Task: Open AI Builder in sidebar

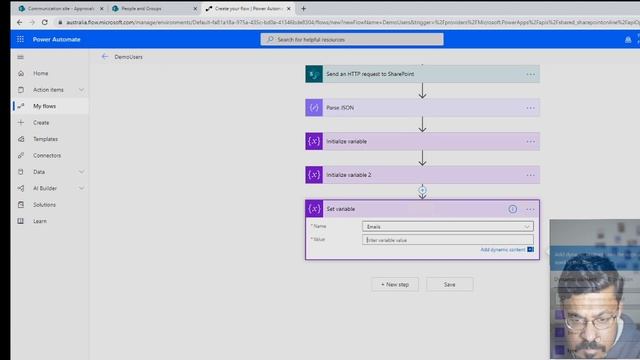Action: tap(45, 188)
